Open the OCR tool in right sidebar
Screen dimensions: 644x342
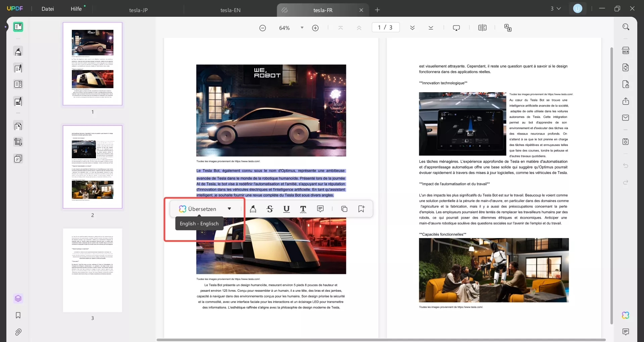(626, 51)
